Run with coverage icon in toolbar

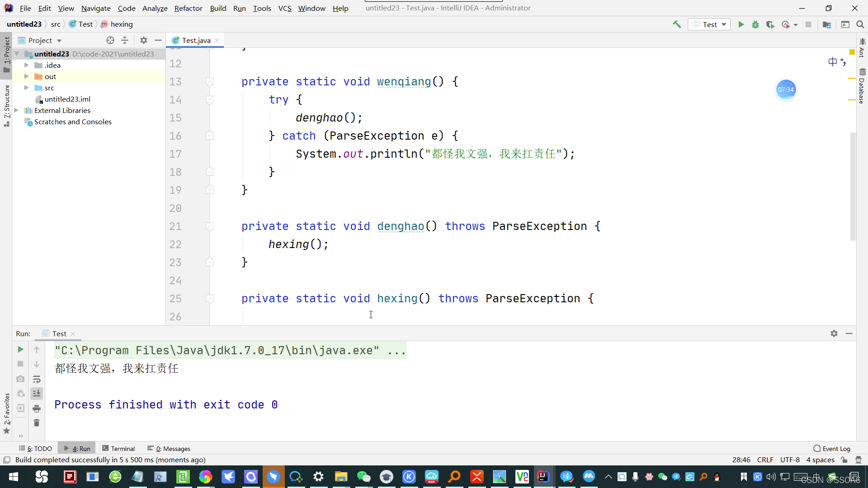770,24
